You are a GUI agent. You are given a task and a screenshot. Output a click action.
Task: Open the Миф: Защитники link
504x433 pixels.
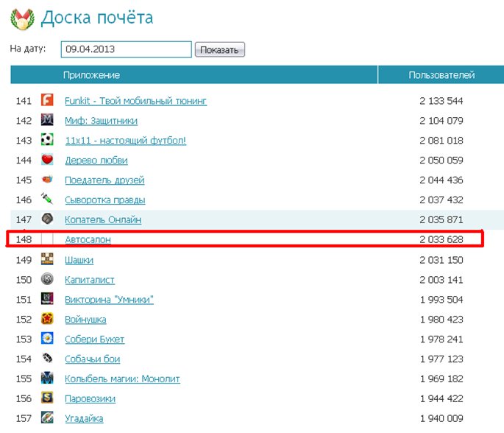point(102,121)
